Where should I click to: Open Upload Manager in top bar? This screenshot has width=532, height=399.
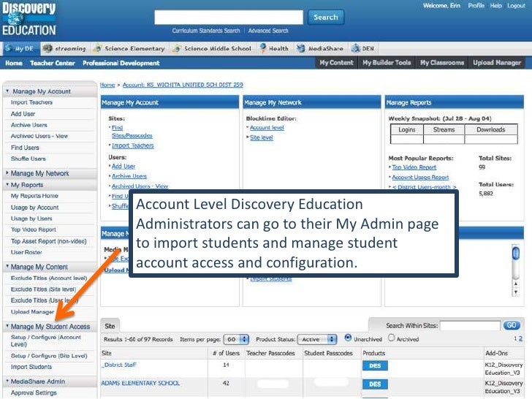(x=497, y=63)
